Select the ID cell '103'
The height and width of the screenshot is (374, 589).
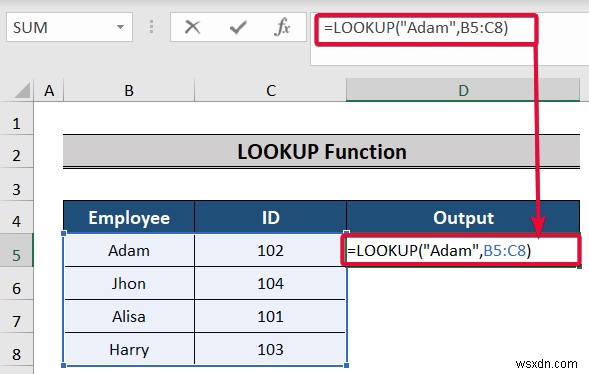(x=270, y=349)
